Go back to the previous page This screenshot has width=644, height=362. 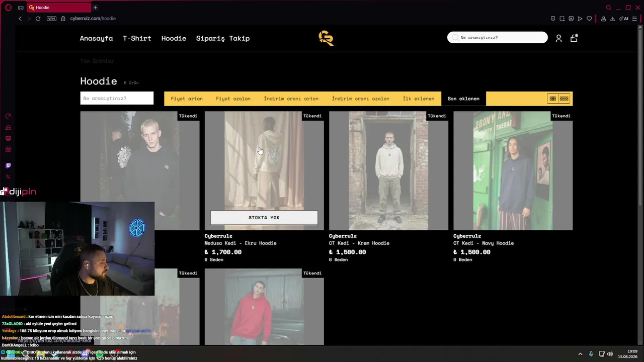(x=20, y=19)
